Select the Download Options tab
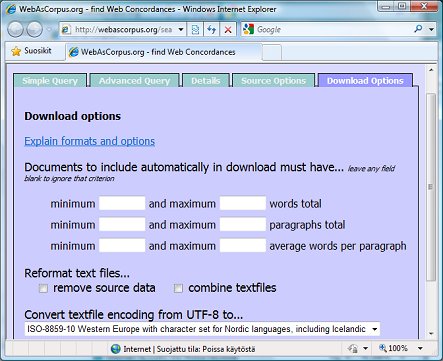This screenshot has height=361, width=443. (x=365, y=81)
